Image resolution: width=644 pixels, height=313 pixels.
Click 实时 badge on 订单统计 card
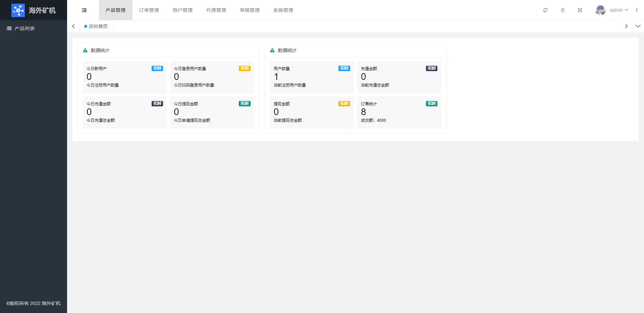point(432,104)
